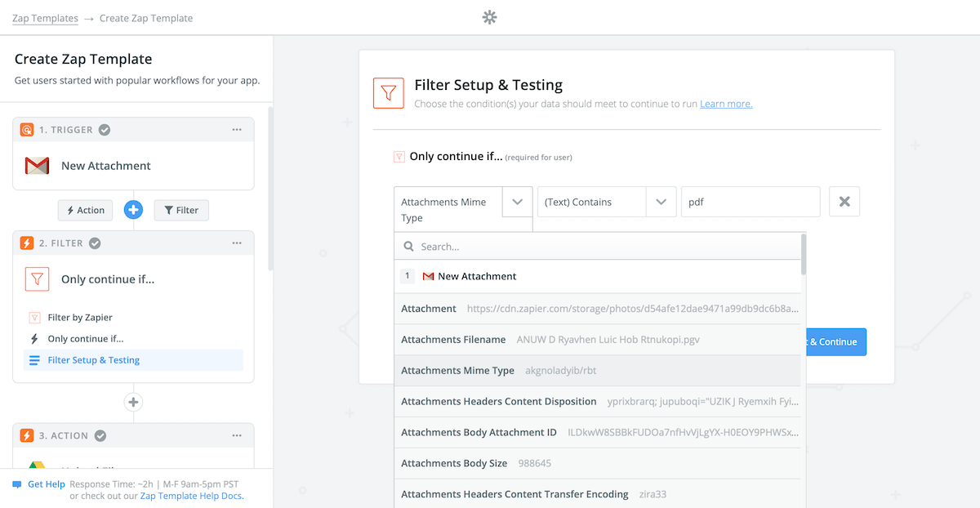Select the lightning bolt icon next to Only continue if...
The width and height of the screenshot is (980, 508).
tap(34, 338)
